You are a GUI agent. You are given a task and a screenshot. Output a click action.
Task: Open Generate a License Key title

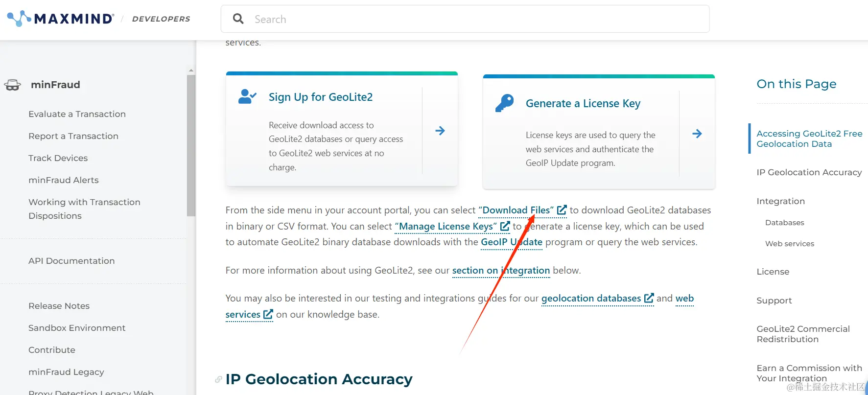583,103
